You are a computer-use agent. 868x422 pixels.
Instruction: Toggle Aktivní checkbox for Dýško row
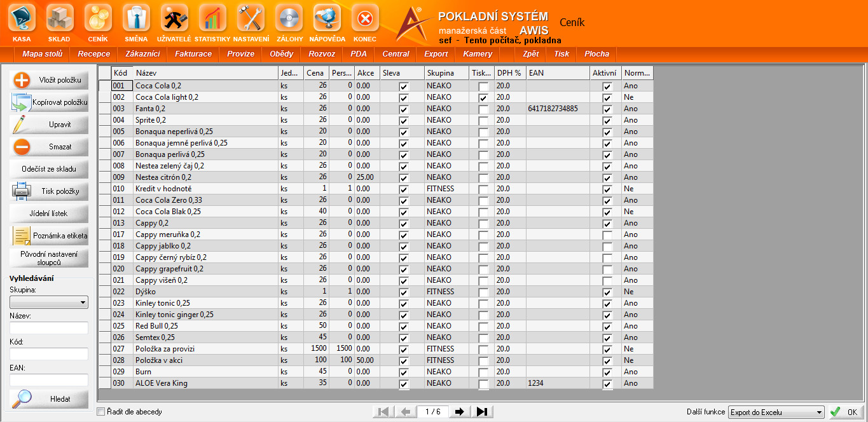click(607, 292)
